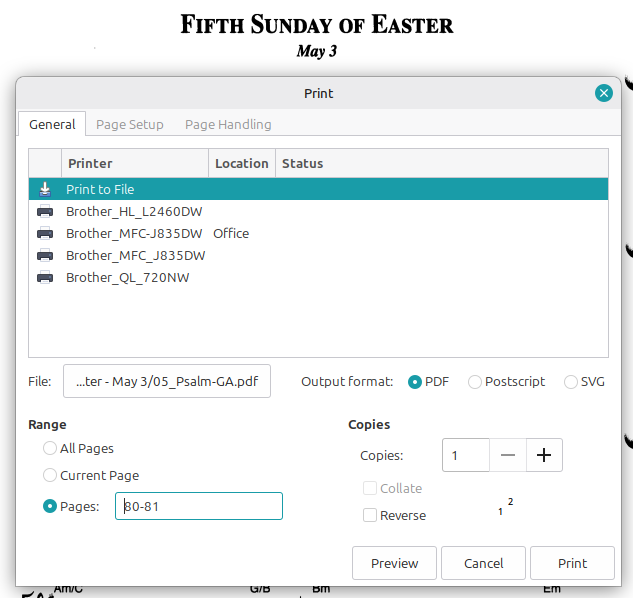The image size is (633, 598).
Task: Decrease copies with the minus button
Action: tap(508, 455)
